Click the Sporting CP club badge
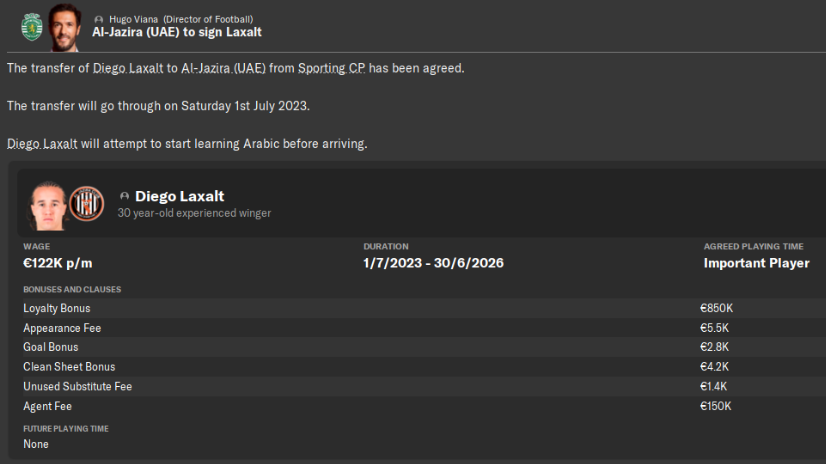This screenshot has width=826, height=464. point(31,27)
